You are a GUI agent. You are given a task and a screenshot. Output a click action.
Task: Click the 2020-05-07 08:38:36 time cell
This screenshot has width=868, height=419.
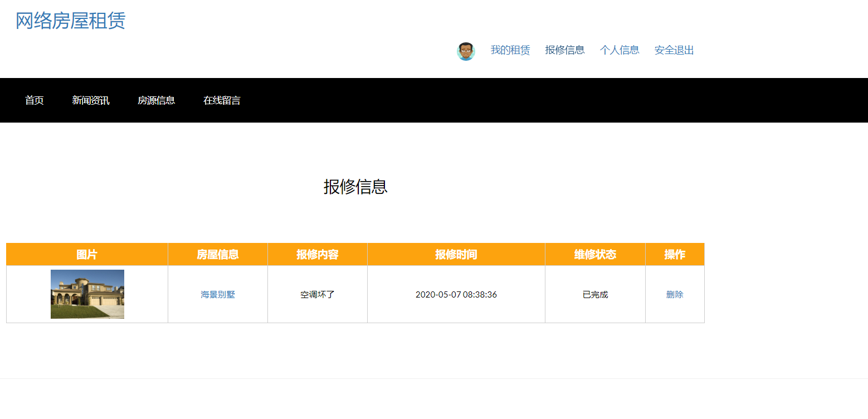click(x=456, y=294)
